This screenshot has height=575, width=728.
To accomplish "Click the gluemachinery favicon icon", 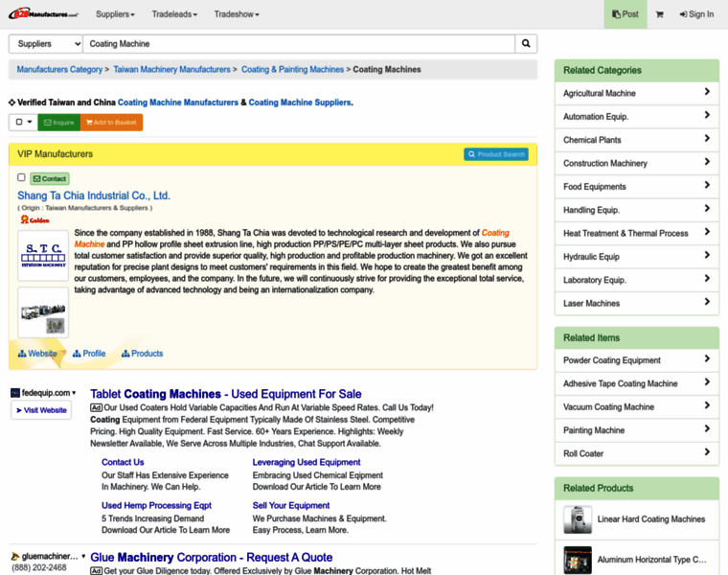I will 15,556.
